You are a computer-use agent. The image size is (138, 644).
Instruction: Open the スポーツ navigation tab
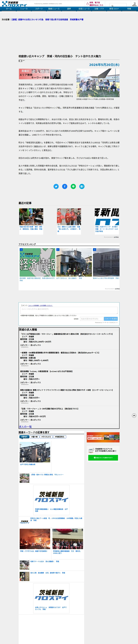(39, 9)
